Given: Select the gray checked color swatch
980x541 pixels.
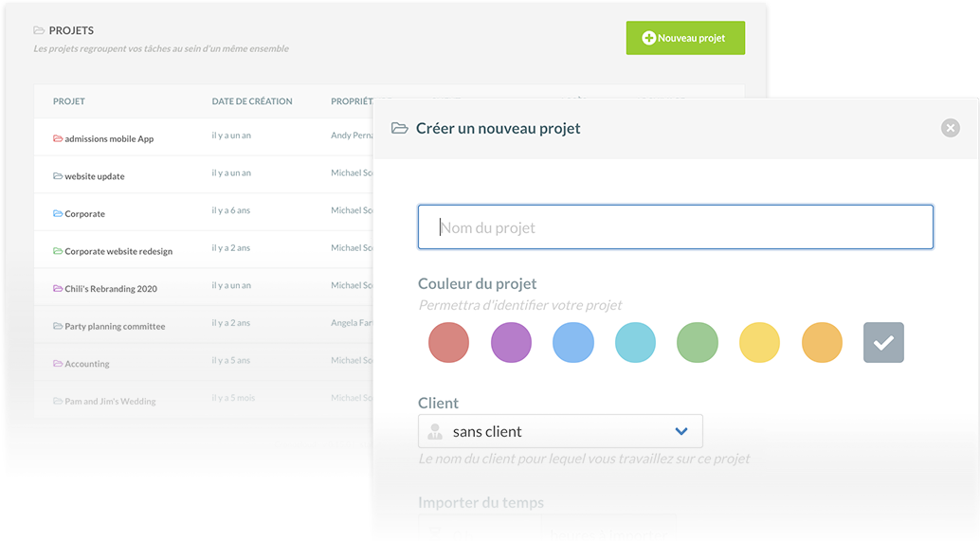Looking at the screenshot, I should coord(883,342).
